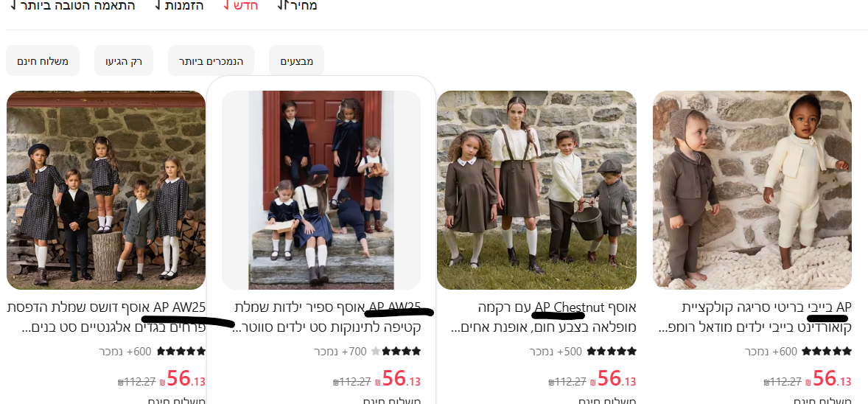
Task: Select best match (התאמה הטובה ביותר) sorting
Action: (72, 6)
